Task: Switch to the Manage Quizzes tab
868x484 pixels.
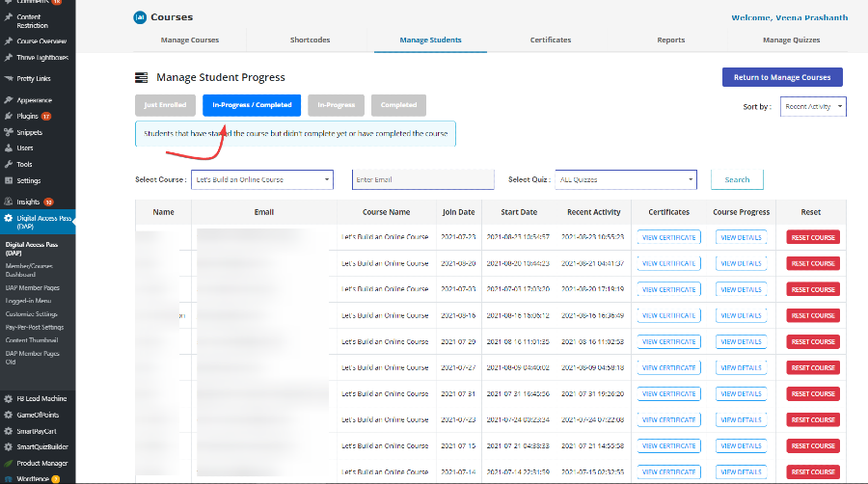Action: coord(791,40)
